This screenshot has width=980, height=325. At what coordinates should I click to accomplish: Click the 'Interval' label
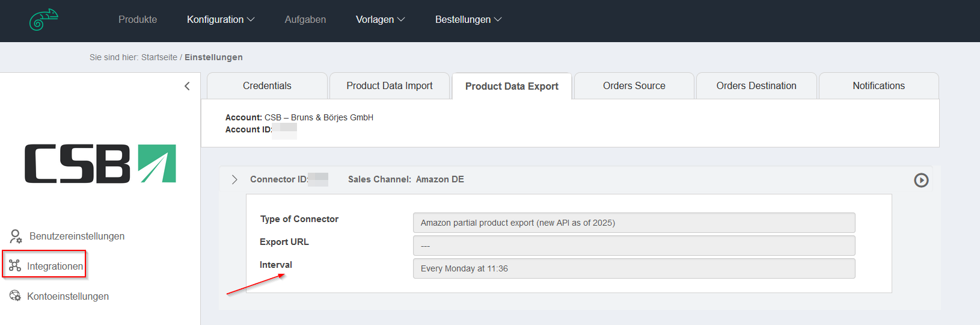click(x=276, y=265)
